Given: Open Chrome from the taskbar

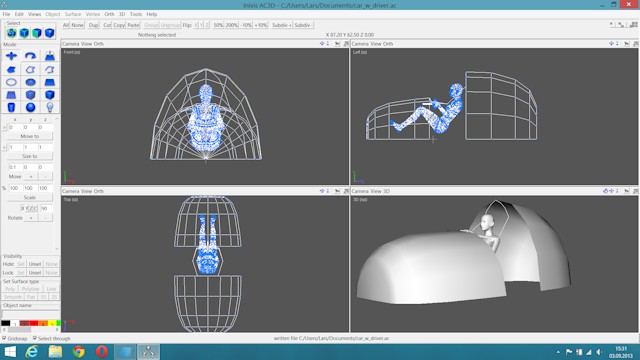Looking at the screenshot, I should coord(78,351).
